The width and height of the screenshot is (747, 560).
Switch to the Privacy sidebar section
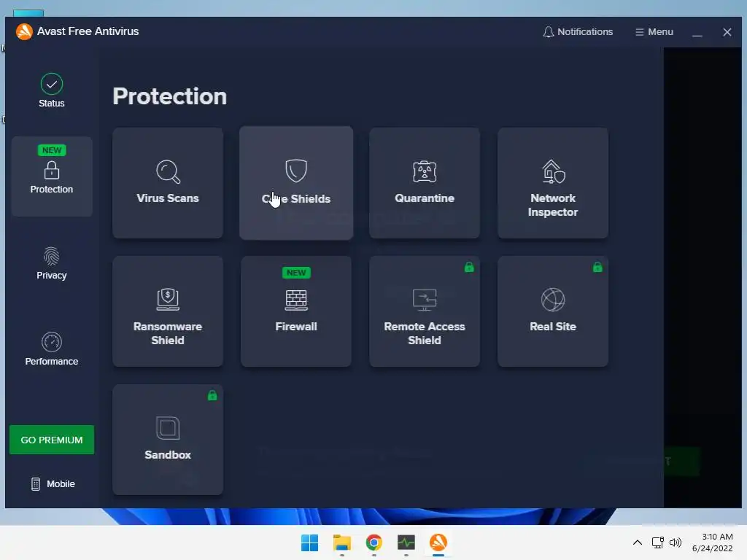[x=52, y=263]
